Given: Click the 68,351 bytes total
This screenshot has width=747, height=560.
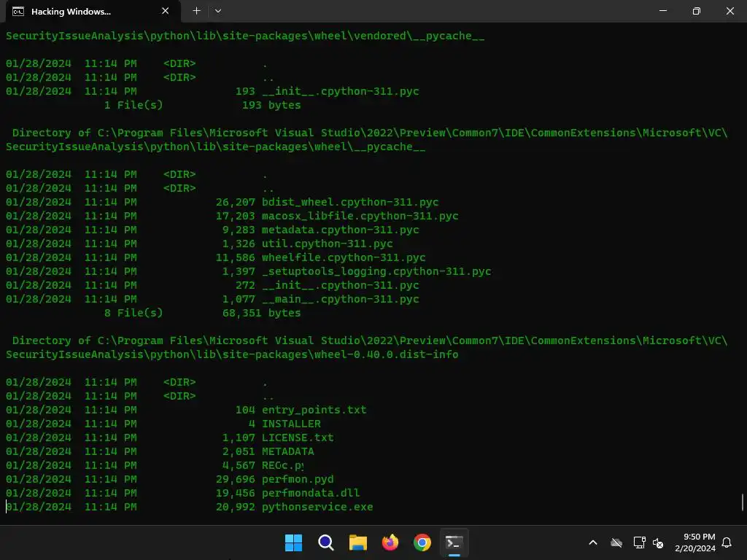Looking at the screenshot, I should [x=262, y=313].
